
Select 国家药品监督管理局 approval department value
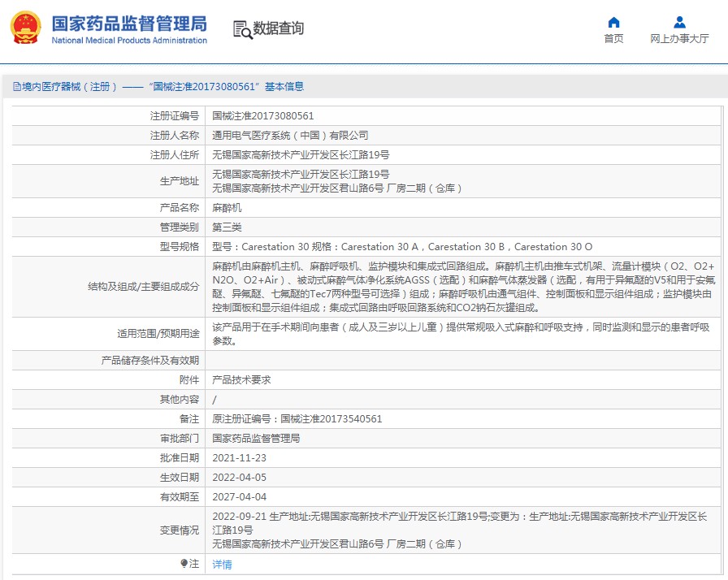[x=256, y=438]
